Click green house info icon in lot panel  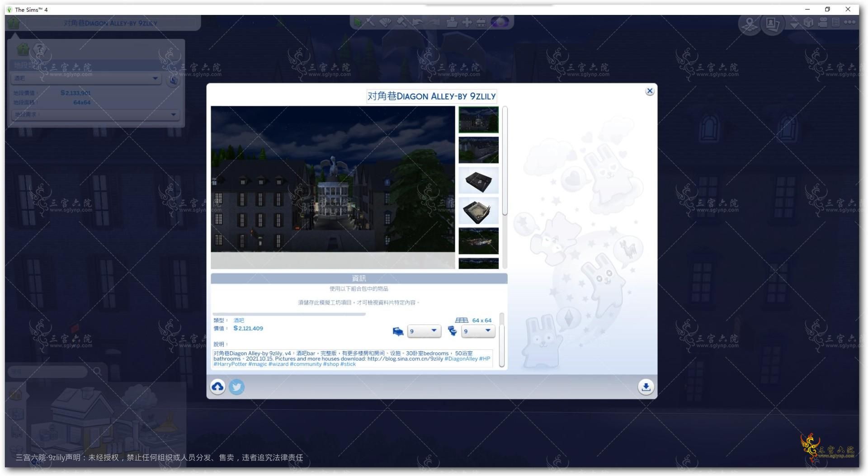point(23,49)
